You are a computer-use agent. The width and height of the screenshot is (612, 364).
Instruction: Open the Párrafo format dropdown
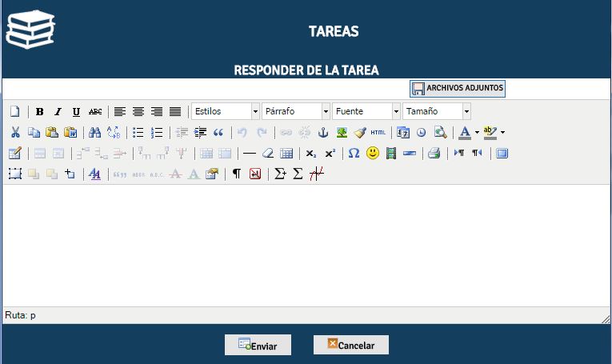point(296,111)
